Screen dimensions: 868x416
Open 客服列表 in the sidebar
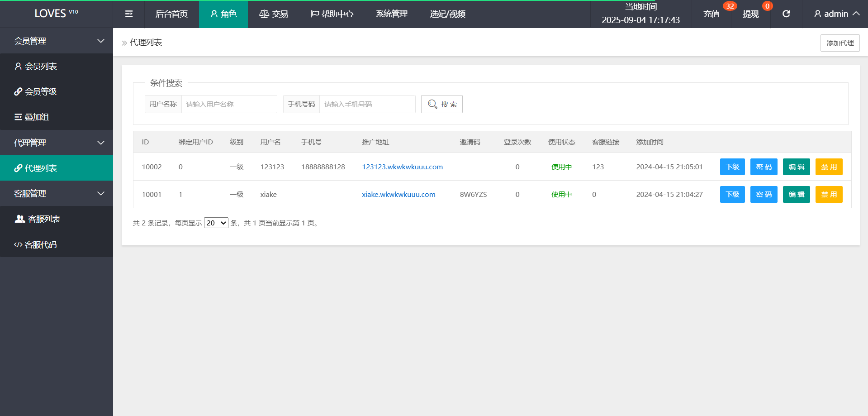(x=43, y=219)
